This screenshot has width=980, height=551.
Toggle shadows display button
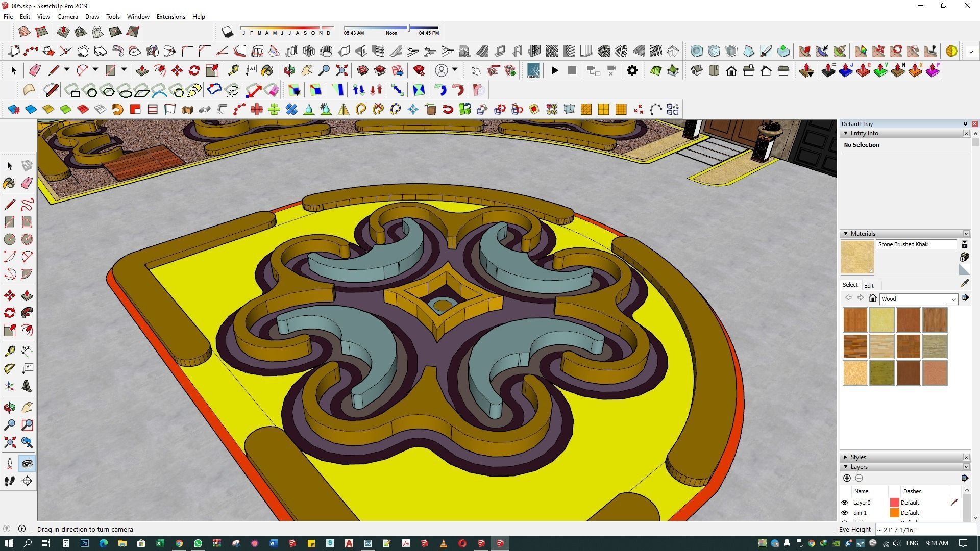[228, 32]
